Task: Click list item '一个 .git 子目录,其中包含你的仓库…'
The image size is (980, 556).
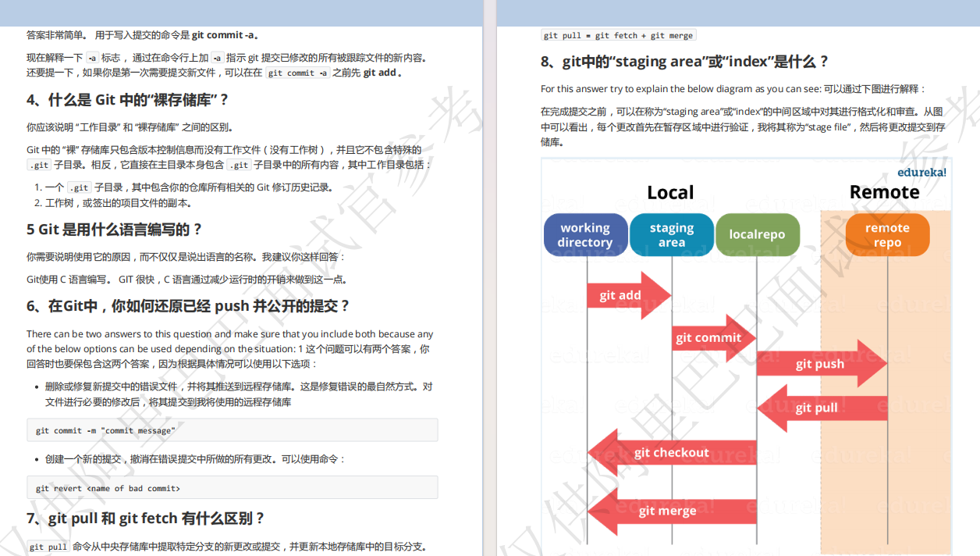Action: (190, 187)
